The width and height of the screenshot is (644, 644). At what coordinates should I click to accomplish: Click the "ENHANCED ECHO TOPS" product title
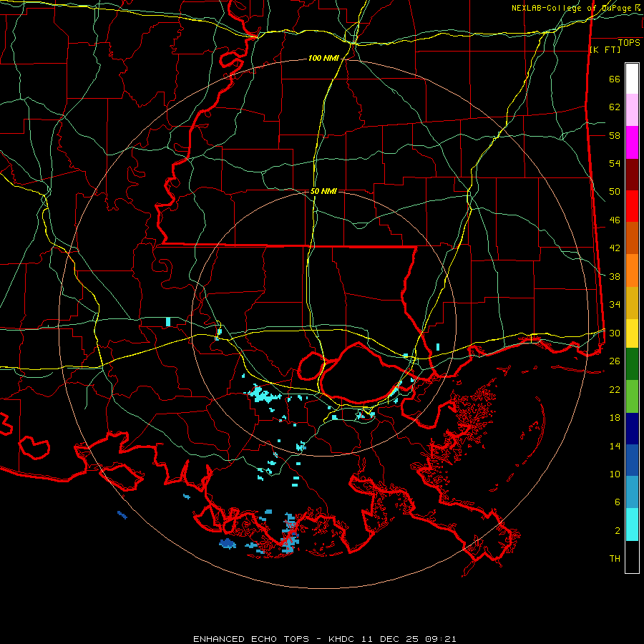(x=251, y=639)
